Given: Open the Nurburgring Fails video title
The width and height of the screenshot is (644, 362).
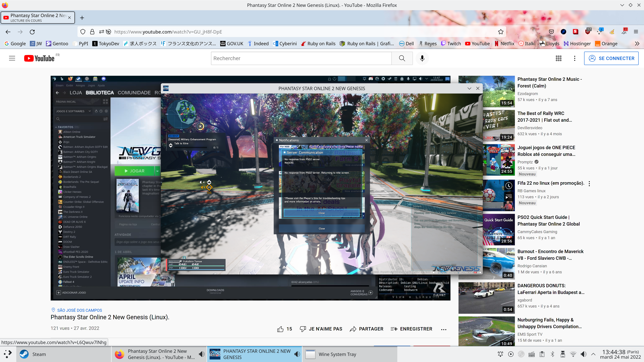Looking at the screenshot, I should [x=550, y=323].
